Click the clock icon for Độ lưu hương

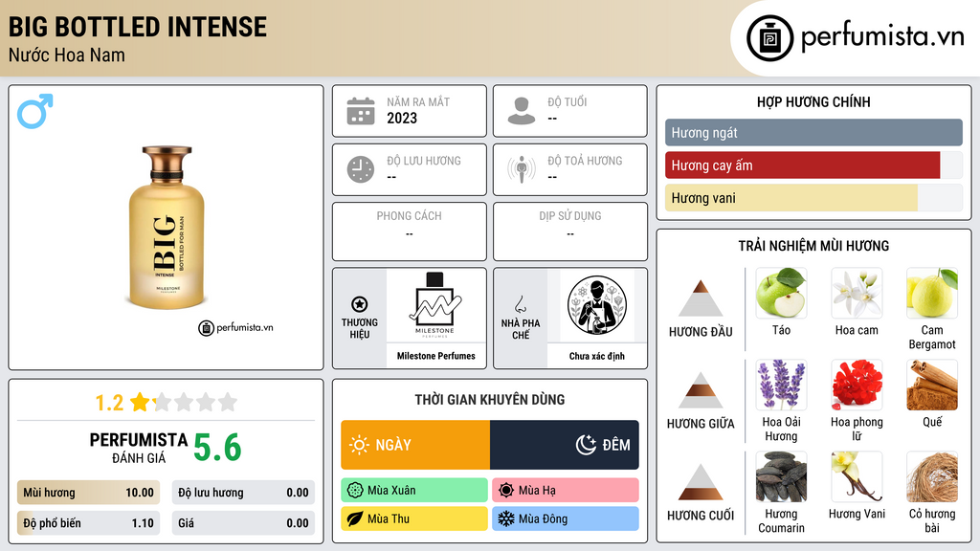click(x=361, y=169)
